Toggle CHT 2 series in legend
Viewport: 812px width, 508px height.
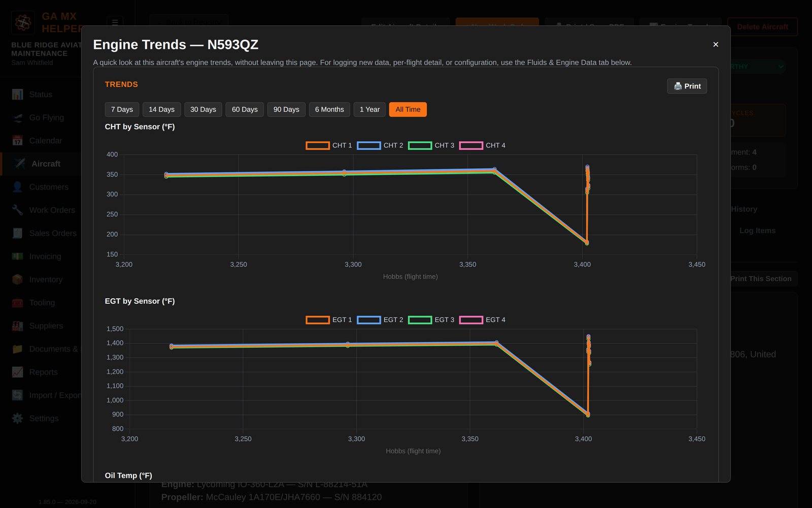[x=380, y=145]
